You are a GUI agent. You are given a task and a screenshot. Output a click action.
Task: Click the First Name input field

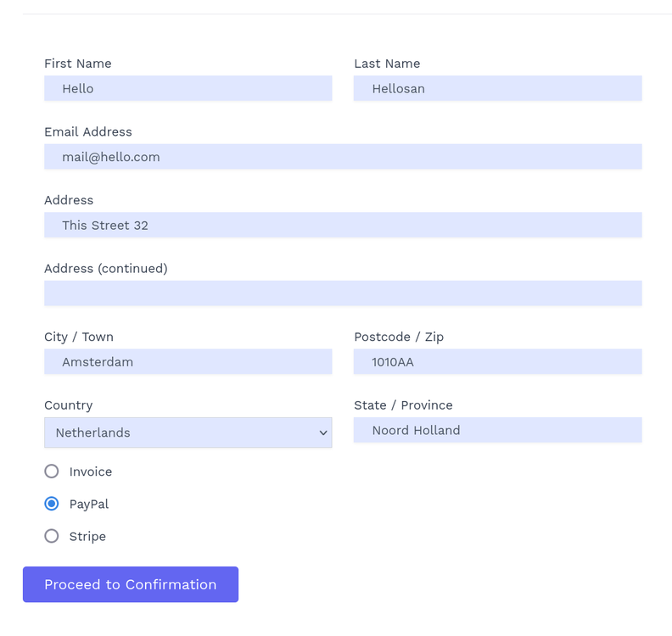coord(188,88)
